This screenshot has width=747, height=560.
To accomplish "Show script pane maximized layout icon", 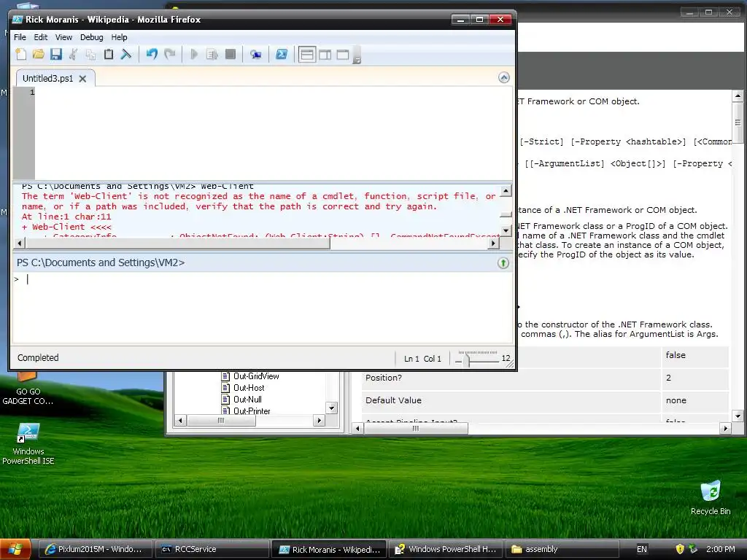I will click(x=343, y=54).
